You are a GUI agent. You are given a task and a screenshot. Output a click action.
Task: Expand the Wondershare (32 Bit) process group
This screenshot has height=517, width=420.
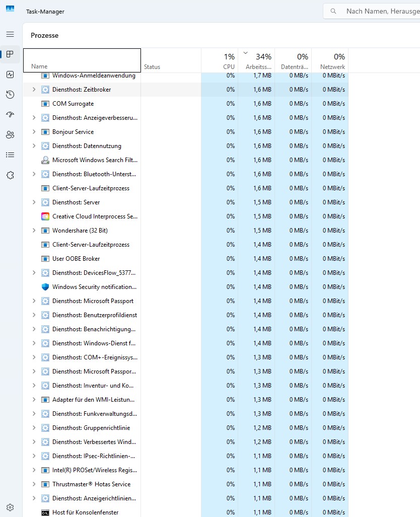click(x=34, y=231)
